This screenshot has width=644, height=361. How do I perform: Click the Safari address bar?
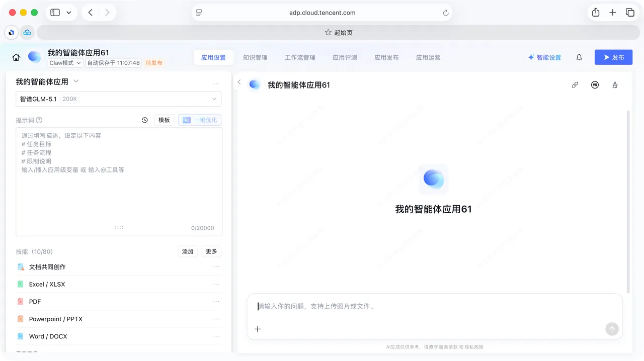322,13
